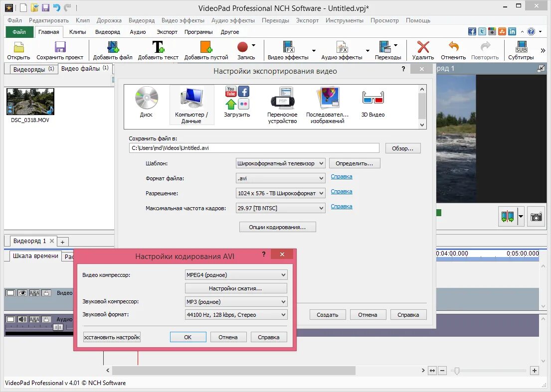Cancel the AVI encoding dialog via Отмена
The height and width of the screenshot is (392, 551).
(x=228, y=337)
